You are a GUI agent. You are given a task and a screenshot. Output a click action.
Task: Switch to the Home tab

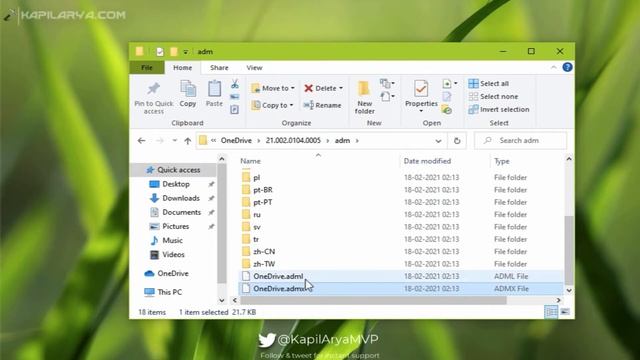click(182, 68)
